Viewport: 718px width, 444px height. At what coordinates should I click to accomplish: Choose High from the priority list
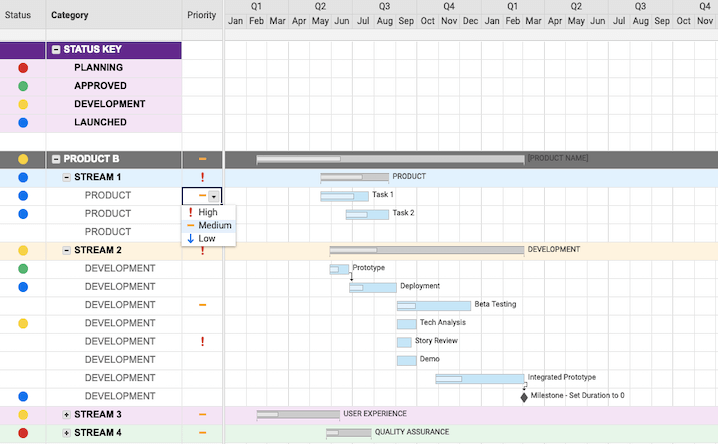[x=207, y=212]
